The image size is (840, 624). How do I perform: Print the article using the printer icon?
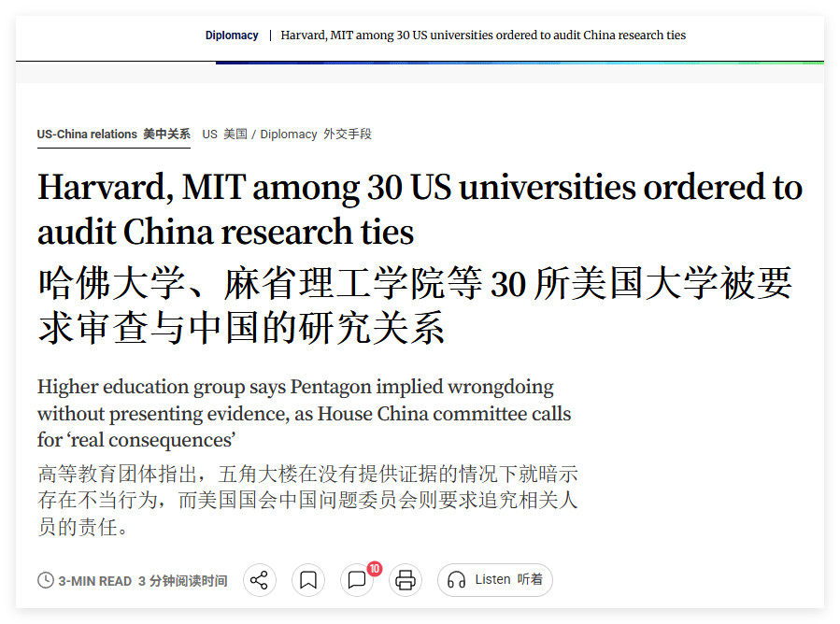[x=405, y=580]
